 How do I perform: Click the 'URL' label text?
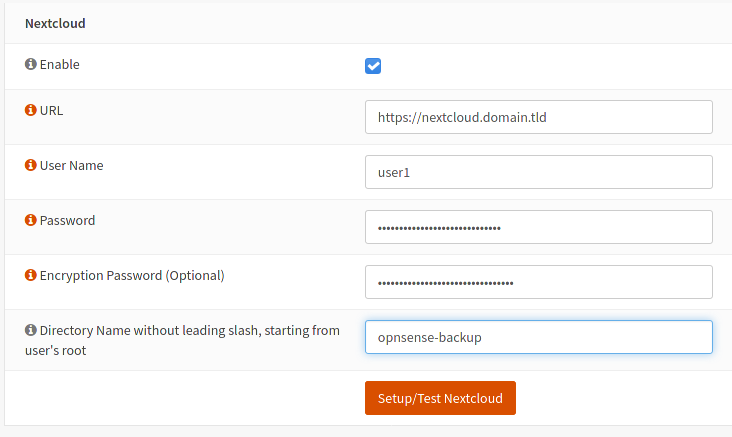[51, 111]
